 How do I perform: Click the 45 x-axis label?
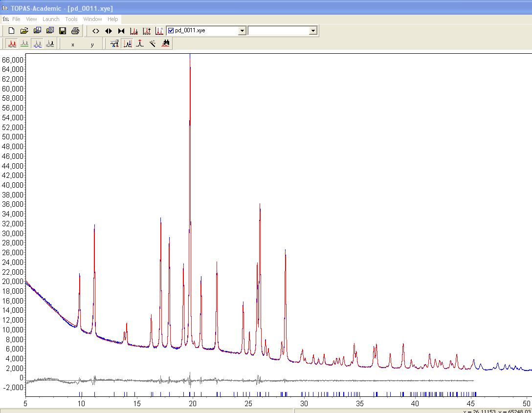click(470, 404)
